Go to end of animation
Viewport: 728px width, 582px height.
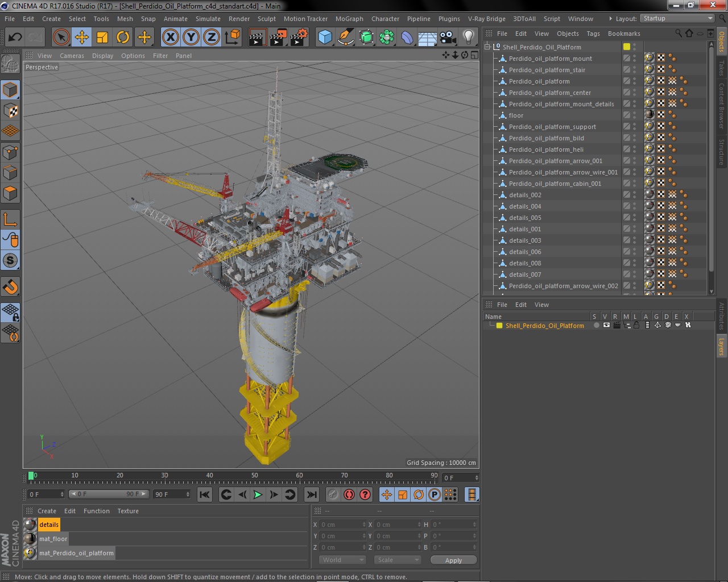tap(312, 494)
